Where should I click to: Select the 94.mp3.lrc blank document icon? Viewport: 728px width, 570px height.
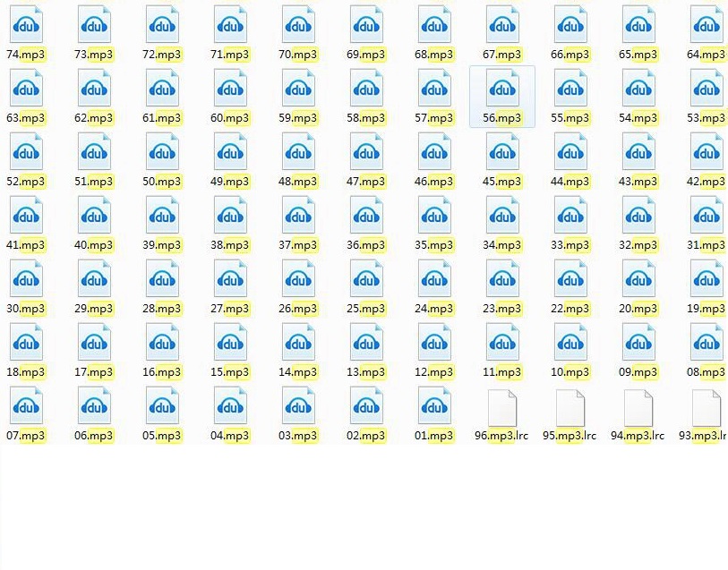[x=638, y=406]
